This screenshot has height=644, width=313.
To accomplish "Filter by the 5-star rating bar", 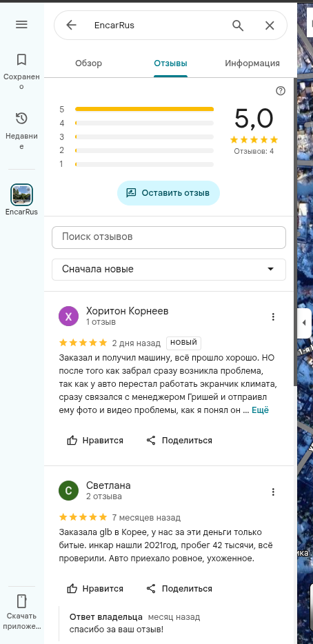I will (144, 109).
